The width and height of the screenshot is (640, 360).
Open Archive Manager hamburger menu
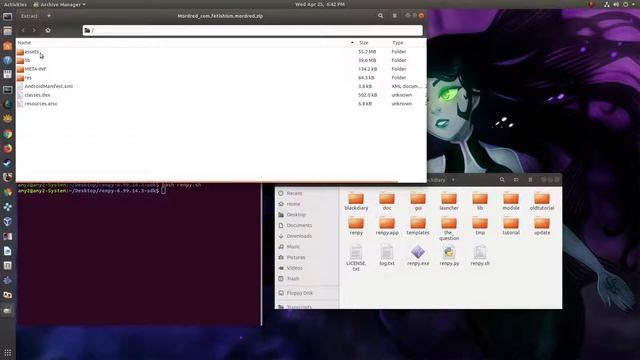394,16
